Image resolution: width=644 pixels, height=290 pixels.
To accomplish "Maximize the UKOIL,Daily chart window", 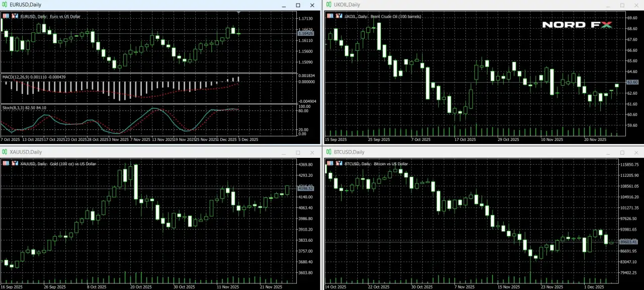I will pos(622,5).
